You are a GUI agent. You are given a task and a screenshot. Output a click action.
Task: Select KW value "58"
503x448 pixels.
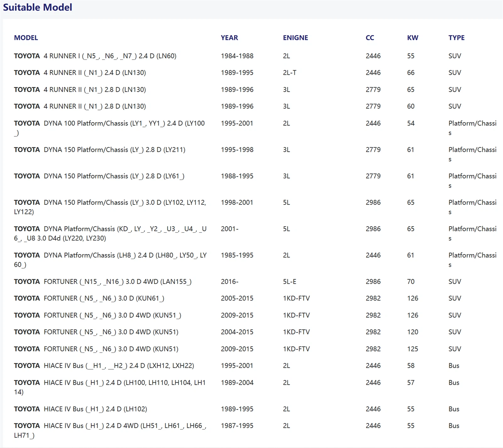[411, 366]
